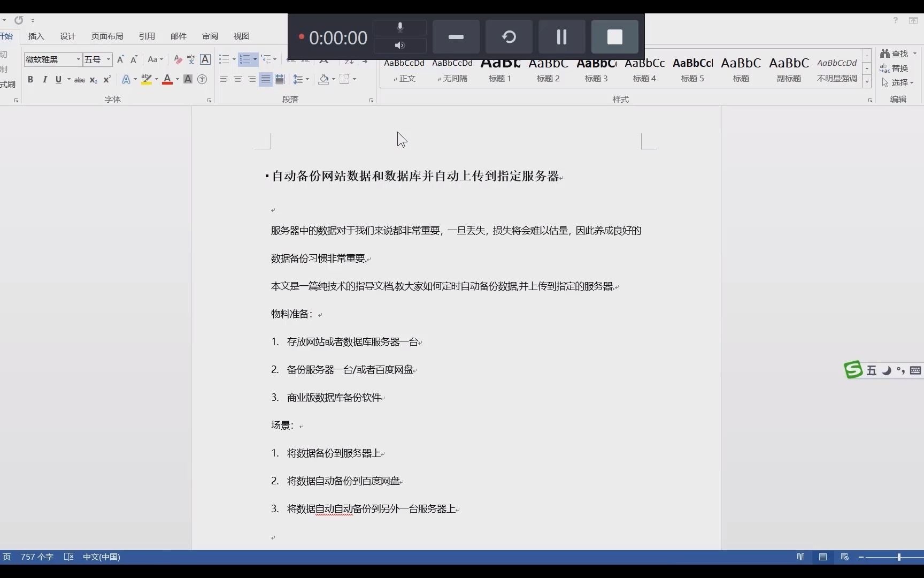Apply the character border icon

point(205,59)
